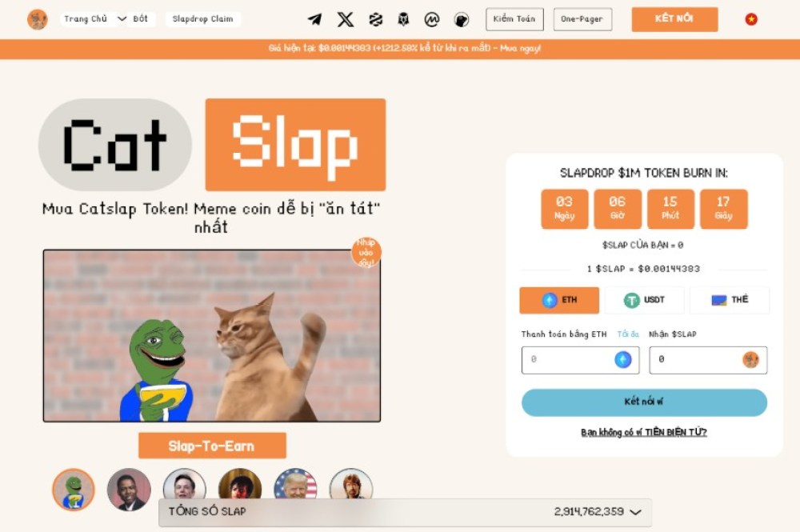Screen dimensions: 800x532
Task: Click the Catslap logo in top-left
Action: [x=38, y=19]
